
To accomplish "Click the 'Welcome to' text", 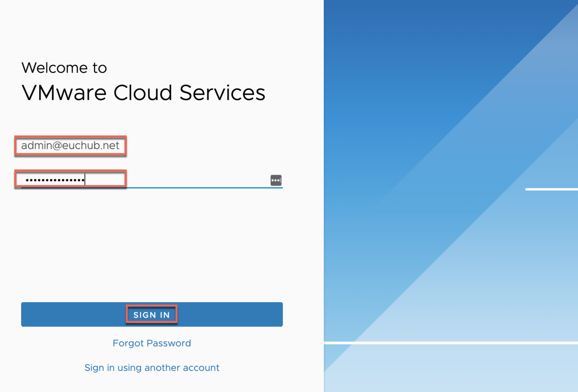I will (64, 68).
